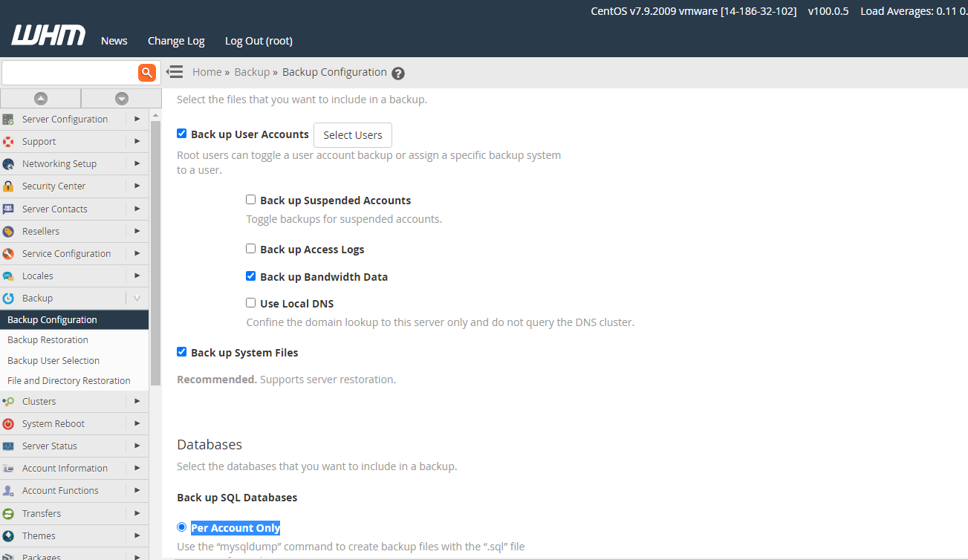This screenshot has height=560, width=968.
Task: Uncheck Back up Bandwidth Data
Action: pyautogui.click(x=251, y=276)
